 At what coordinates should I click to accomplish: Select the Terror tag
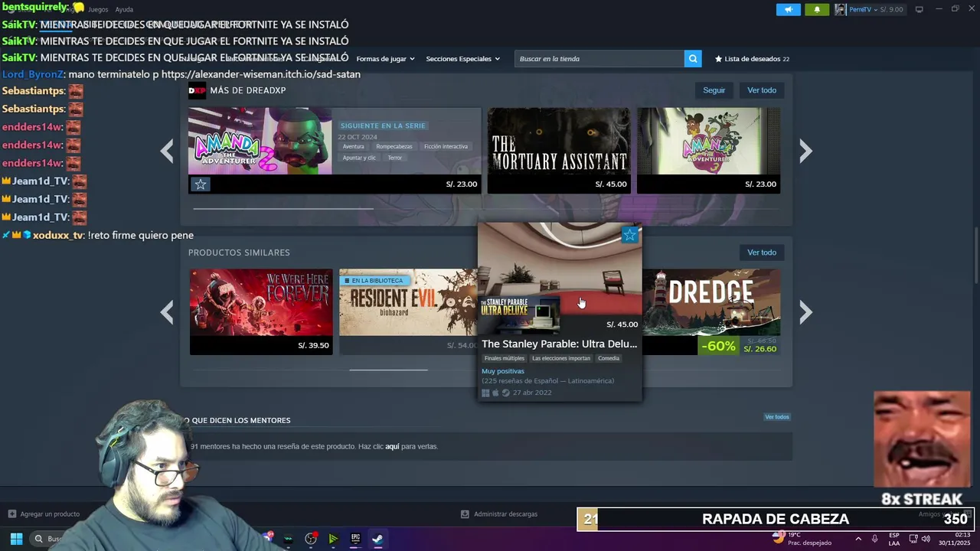point(395,158)
